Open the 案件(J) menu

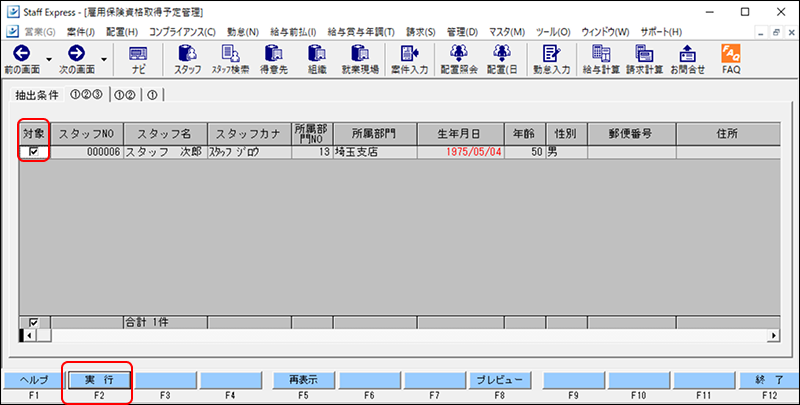coord(81,32)
